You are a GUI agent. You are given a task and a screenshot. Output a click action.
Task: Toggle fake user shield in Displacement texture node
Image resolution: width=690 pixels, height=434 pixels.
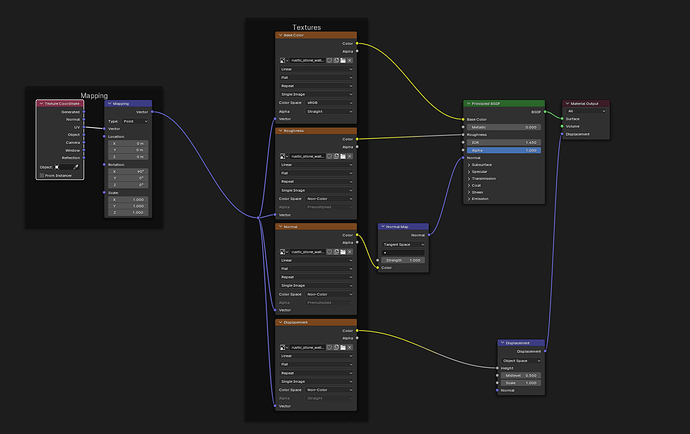click(x=329, y=347)
